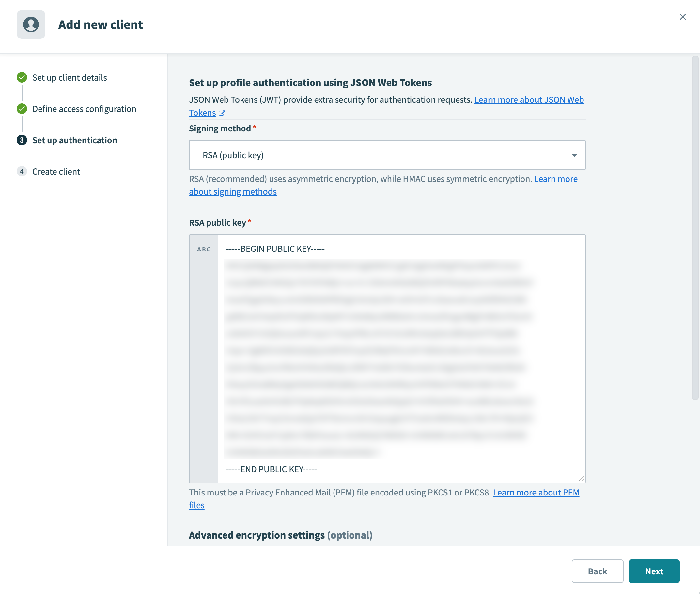
Task: Open Learn more about JSON Web Tokens
Action: coord(529,100)
